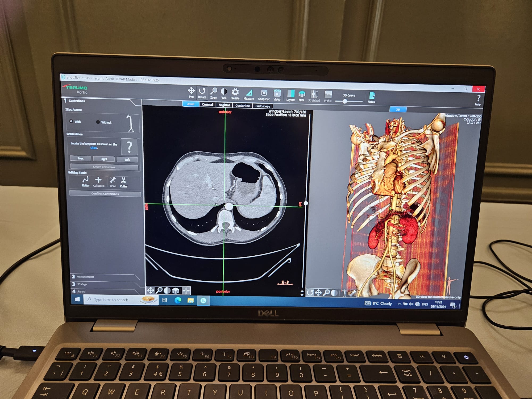532x399 pixels.
Task: Select the Cutter scissors tool
Action: tap(124, 183)
